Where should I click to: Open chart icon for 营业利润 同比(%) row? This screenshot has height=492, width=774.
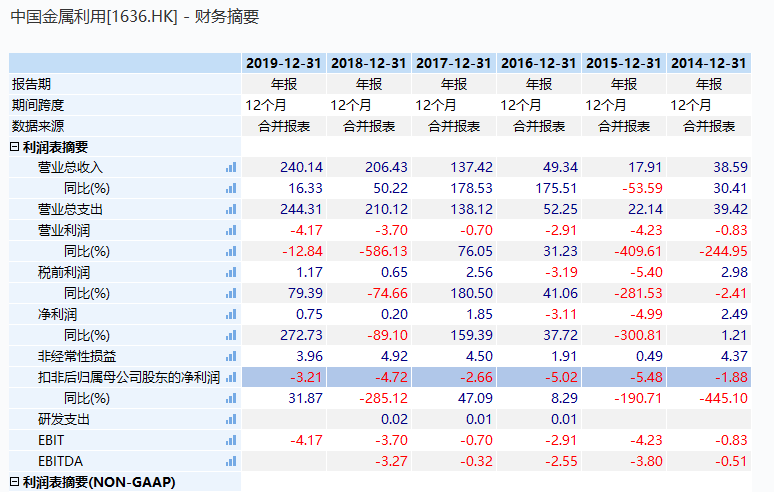(231, 251)
